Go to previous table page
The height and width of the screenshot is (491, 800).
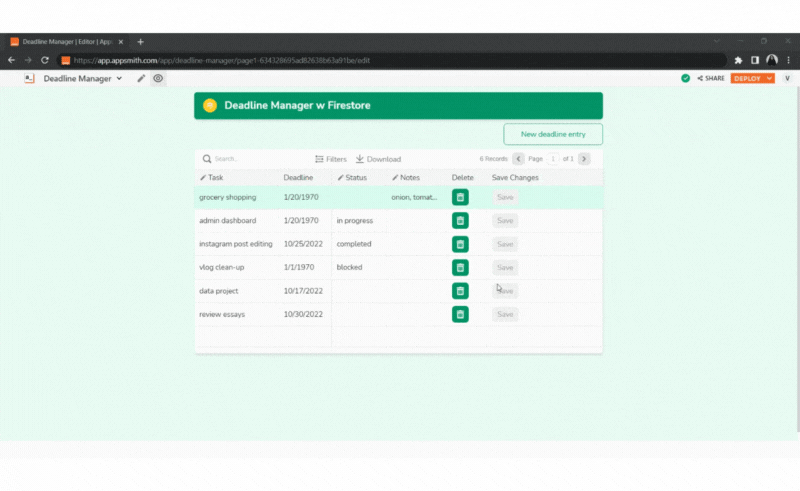[518, 159]
